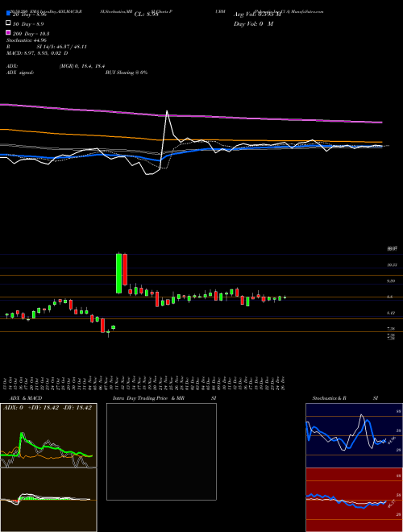This screenshot has width=403, height=532.
Task: Click the 'ADX signal:' label
Action: point(20,73)
